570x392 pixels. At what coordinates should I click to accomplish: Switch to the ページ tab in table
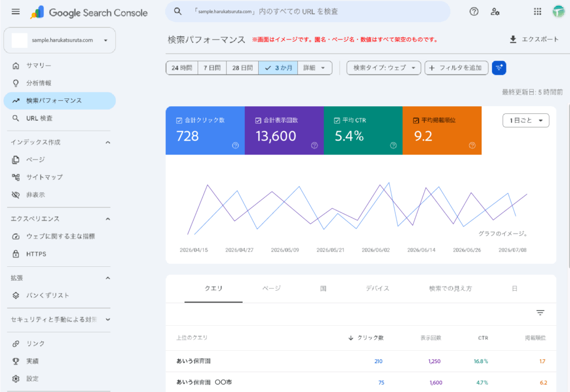point(272,289)
